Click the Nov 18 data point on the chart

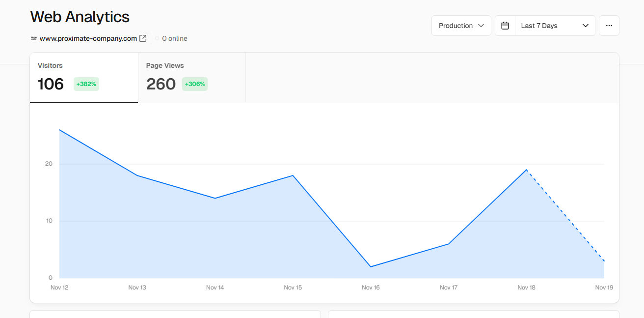click(526, 170)
